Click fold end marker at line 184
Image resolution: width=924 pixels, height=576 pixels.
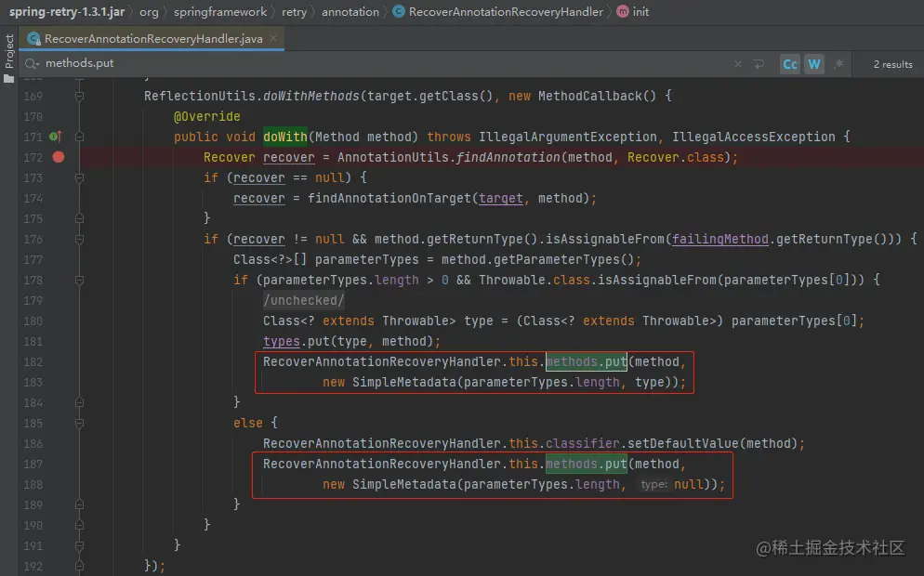click(x=79, y=403)
